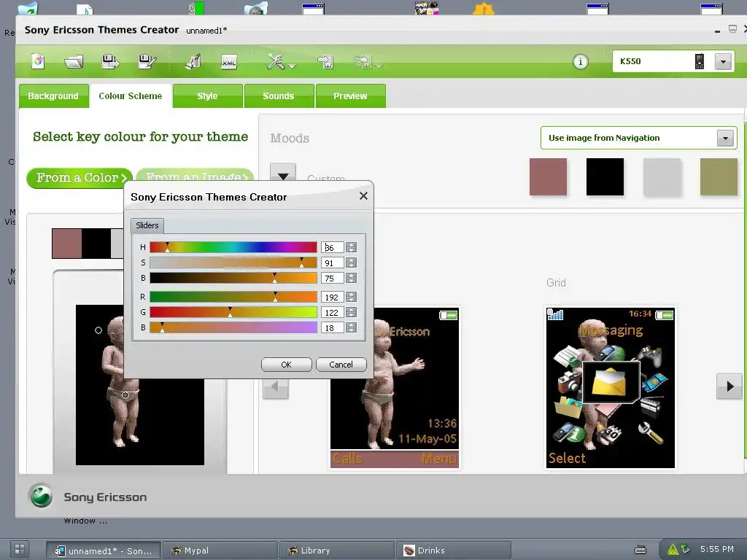The height and width of the screenshot is (560, 747).
Task: Click the New theme icon
Action: coord(38,61)
